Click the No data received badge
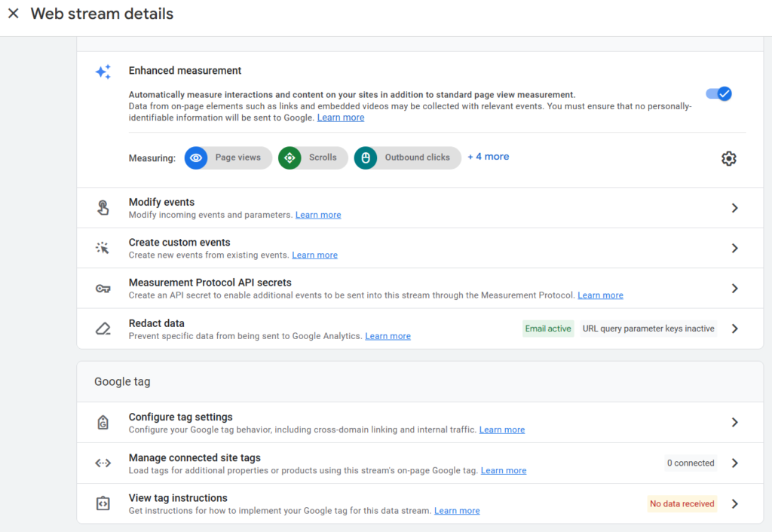772x532 pixels. pos(682,503)
